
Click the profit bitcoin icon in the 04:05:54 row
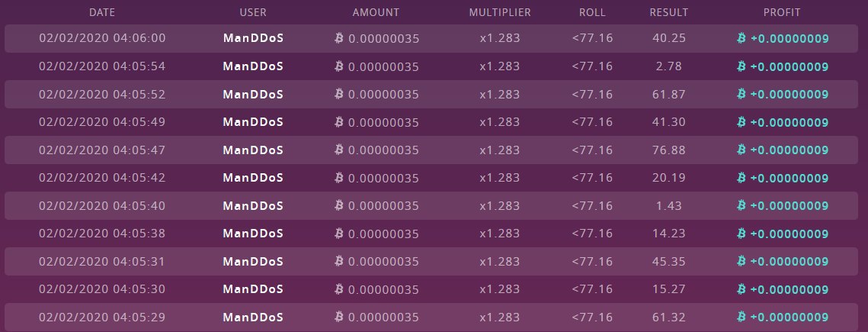pyautogui.click(x=741, y=66)
